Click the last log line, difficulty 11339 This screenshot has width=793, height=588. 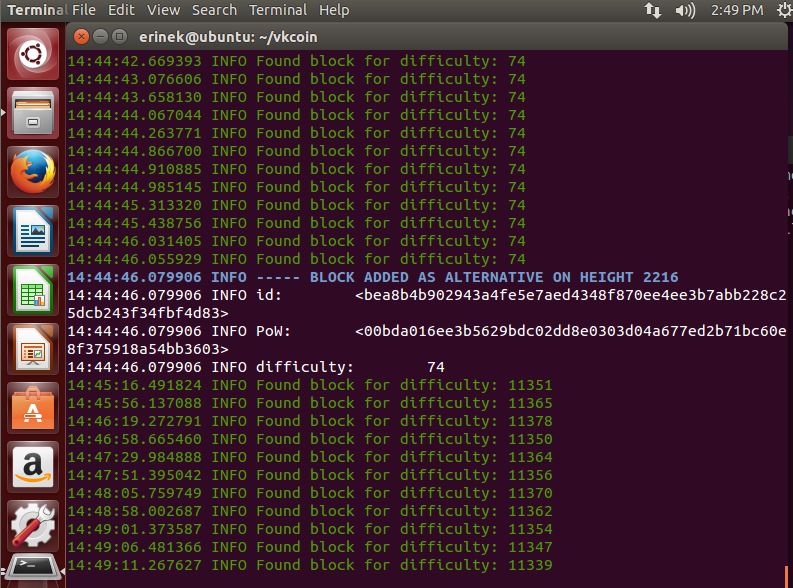tap(310, 565)
